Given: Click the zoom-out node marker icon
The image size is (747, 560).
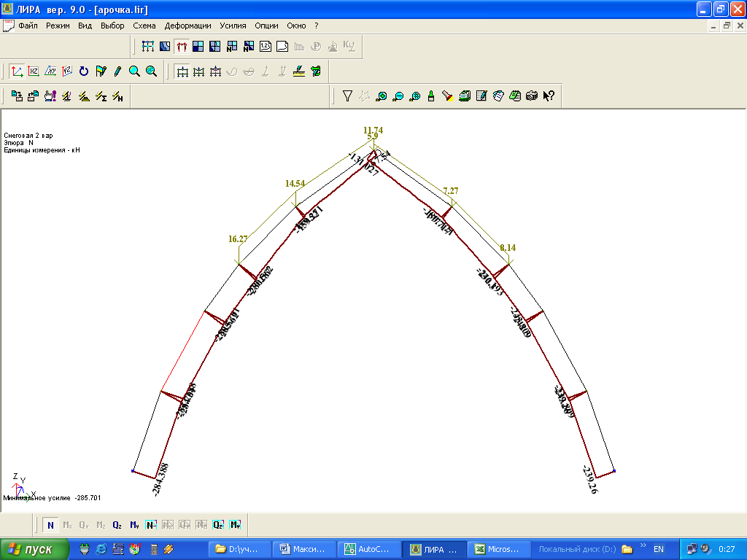Looking at the screenshot, I should [398, 96].
